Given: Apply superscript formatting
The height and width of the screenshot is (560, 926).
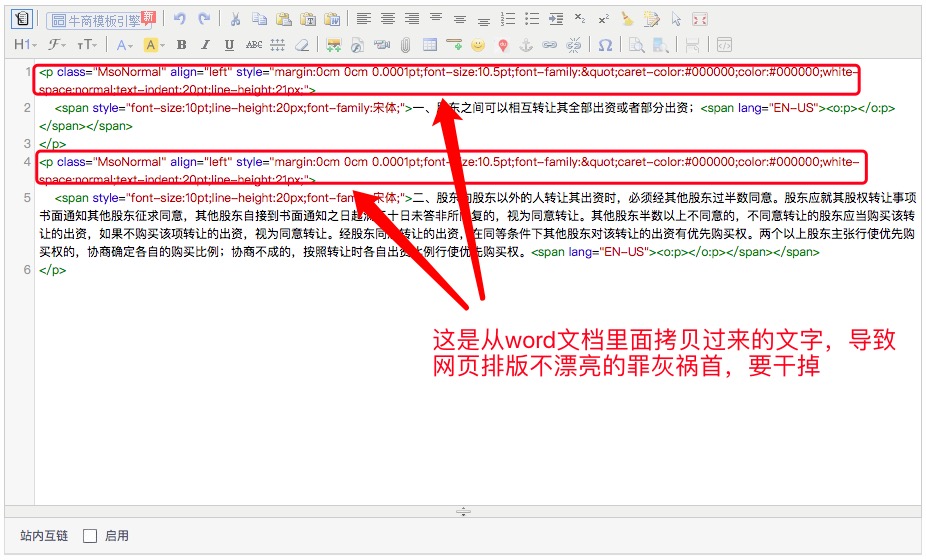Looking at the screenshot, I should point(604,19).
